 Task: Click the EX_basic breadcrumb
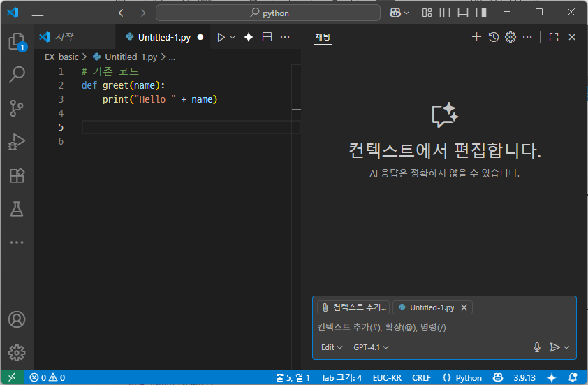tap(61, 57)
